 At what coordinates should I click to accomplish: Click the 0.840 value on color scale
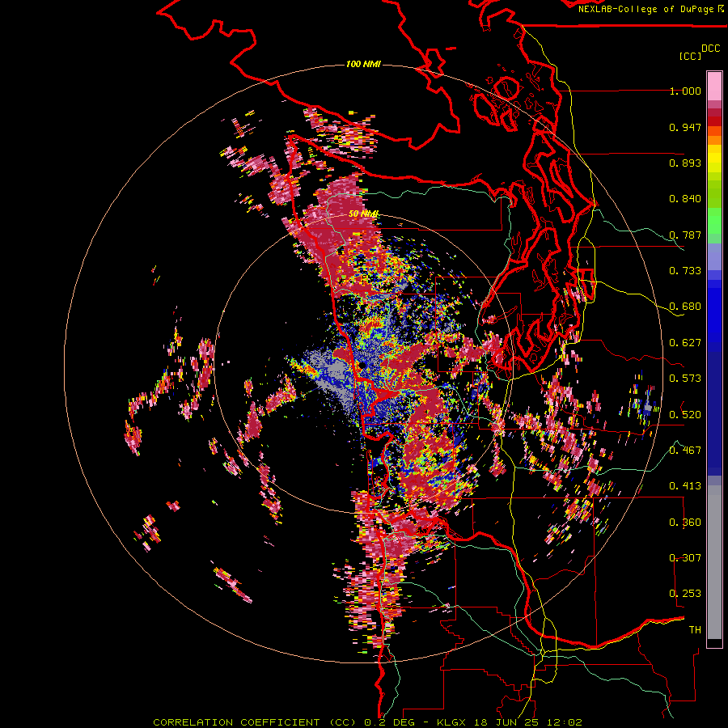685,199
